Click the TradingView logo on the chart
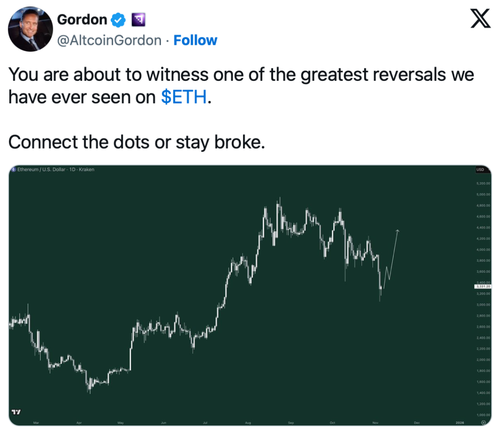The width and height of the screenshot is (504, 434). pyautogui.click(x=16, y=412)
